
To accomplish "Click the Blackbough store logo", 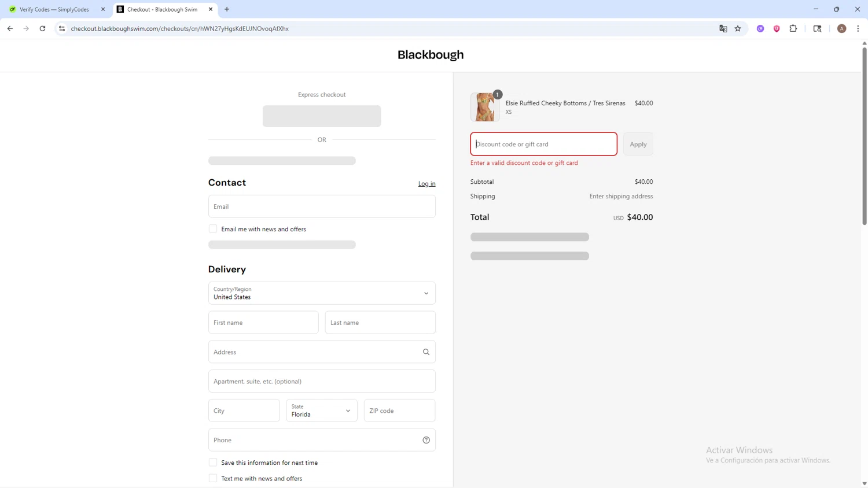I will pyautogui.click(x=431, y=55).
